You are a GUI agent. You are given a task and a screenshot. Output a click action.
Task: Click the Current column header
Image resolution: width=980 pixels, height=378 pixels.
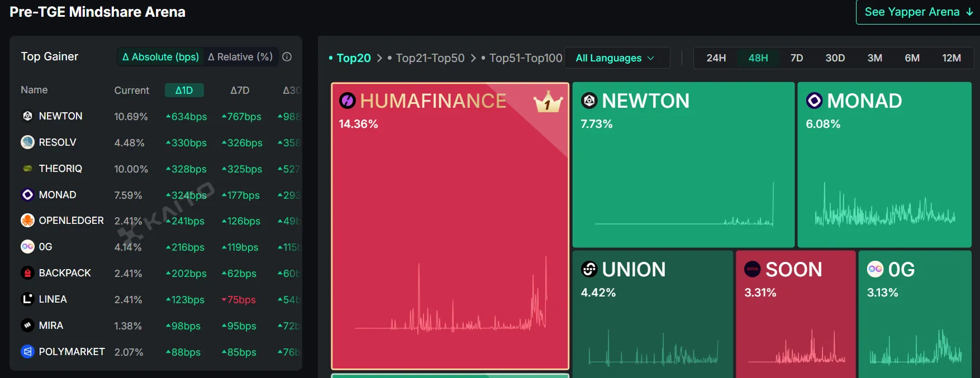tap(132, 90)
